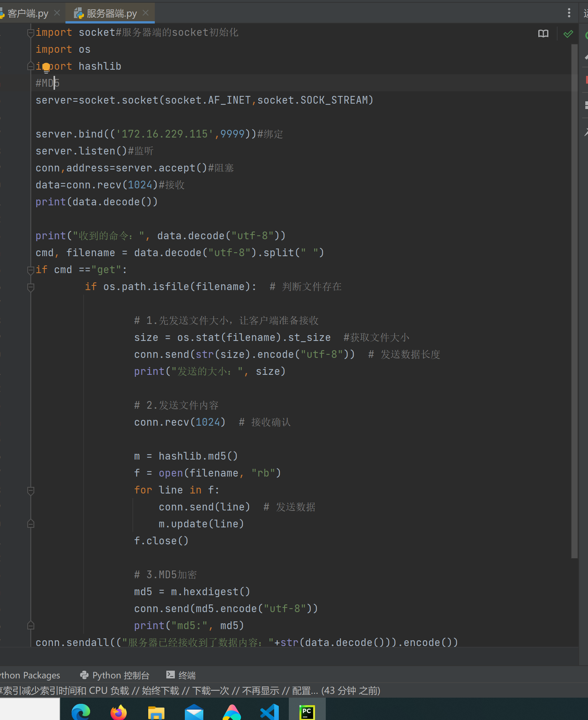This screenshot has width=588, height=720.
Task: Collapse the import block fold marker
Action: point(31,33)
